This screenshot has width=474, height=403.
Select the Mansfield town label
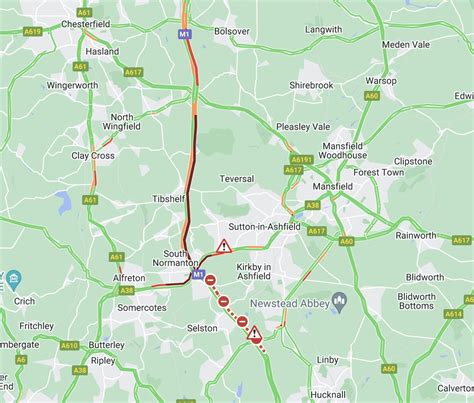[332, 186]
